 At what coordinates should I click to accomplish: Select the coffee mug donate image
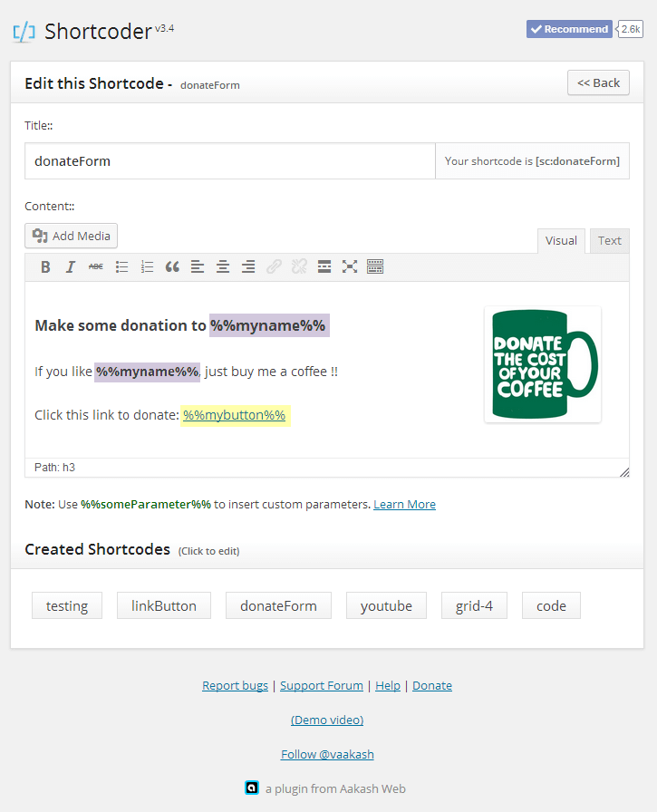542,364
